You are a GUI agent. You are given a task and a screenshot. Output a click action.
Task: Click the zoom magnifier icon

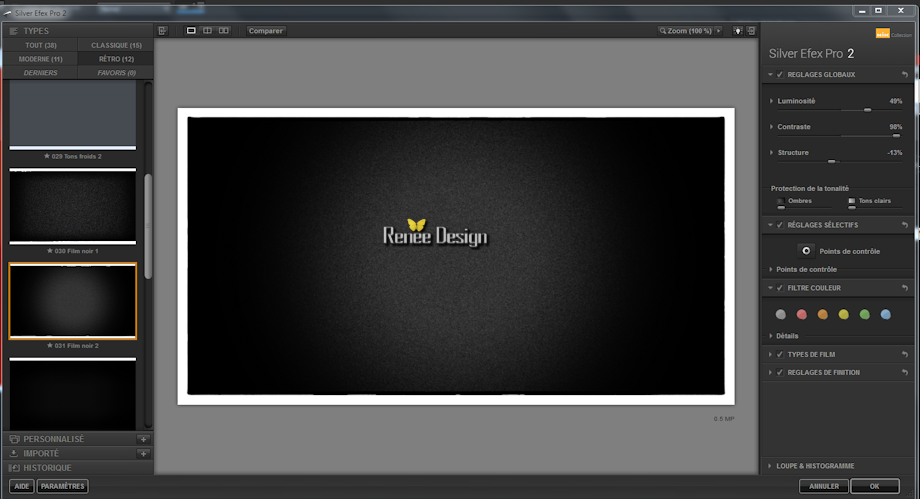coord(662,31)
